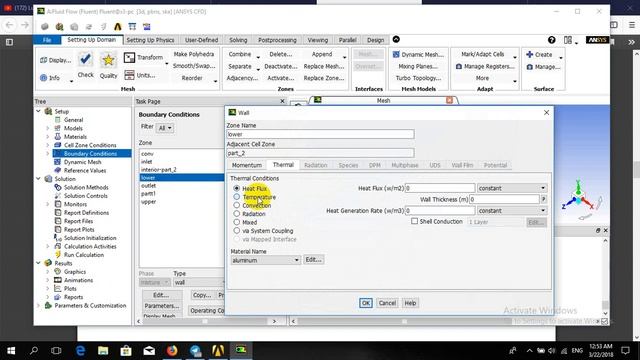Click OK in the Wall dialog

pyautogui.click(x=366, y=303)
